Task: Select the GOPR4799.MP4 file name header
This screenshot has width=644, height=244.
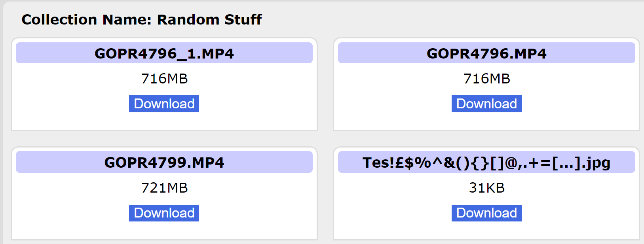Action: click(164, 163)
